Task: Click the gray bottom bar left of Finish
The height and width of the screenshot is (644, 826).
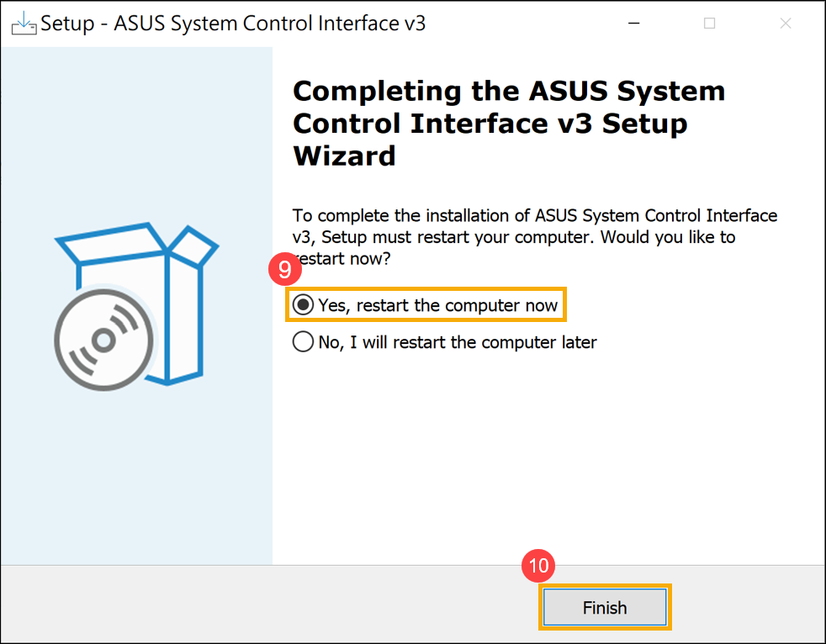Action: 252,605
